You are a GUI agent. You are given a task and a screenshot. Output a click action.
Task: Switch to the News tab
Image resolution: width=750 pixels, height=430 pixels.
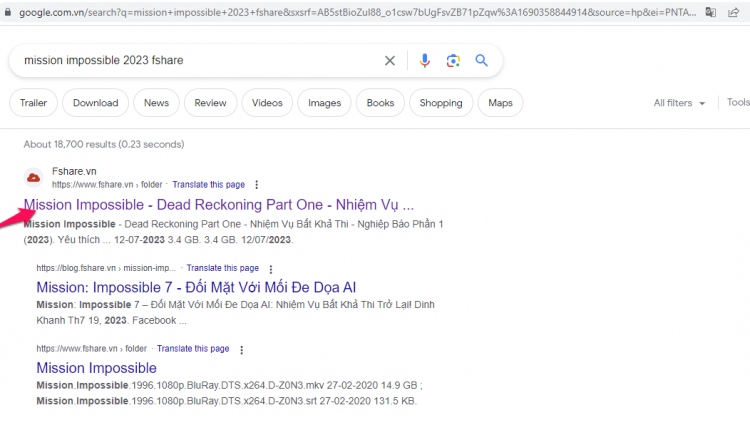point(156,103)
